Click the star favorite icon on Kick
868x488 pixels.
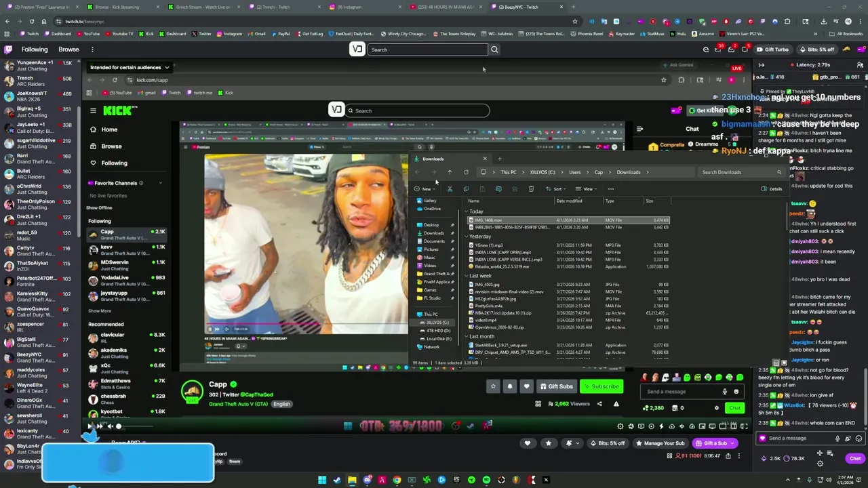tap(493, 386)
